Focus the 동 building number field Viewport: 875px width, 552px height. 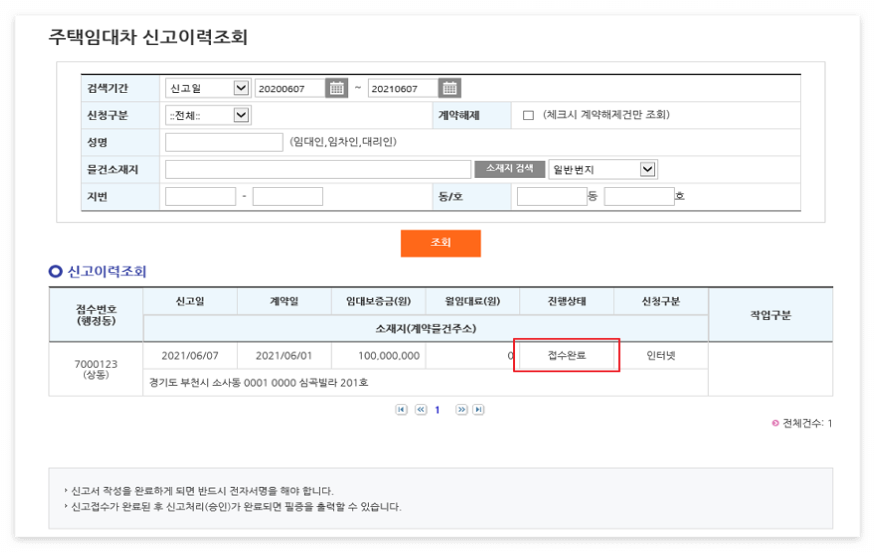pyautogui.click(x=552, y=196)
